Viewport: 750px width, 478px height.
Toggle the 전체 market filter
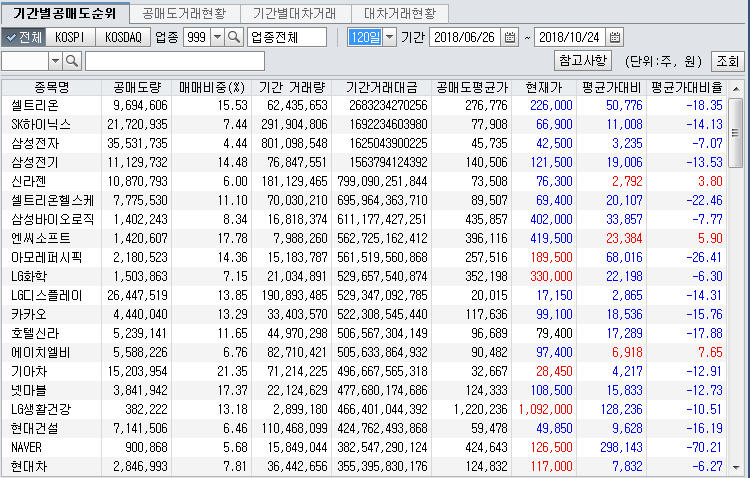pyautogui.click(x=24, y=38)
